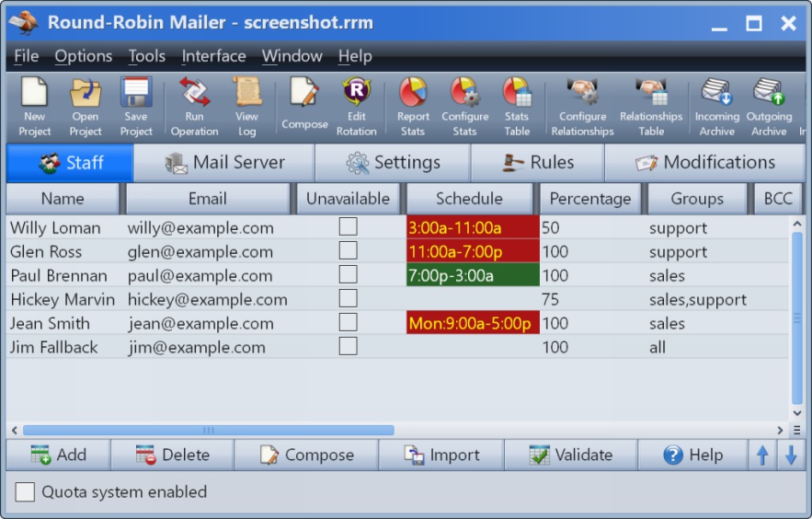
Task: Check Unavailable box for Jim Fallback
Action: point(348,346)
